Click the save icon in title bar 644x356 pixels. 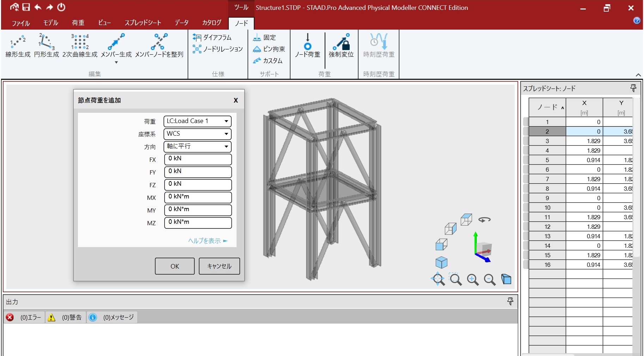[x=26, y=7]
